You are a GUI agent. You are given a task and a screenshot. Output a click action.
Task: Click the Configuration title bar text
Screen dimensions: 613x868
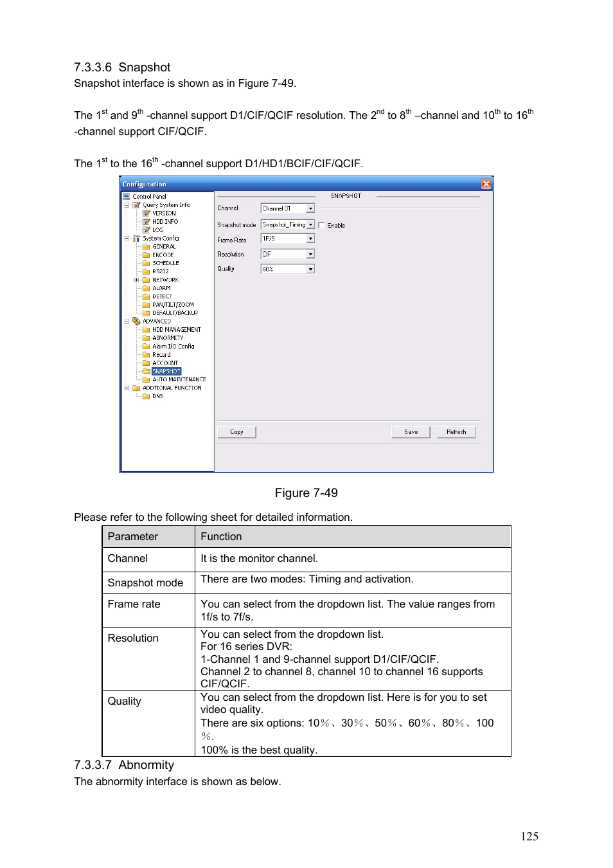(x=145, y=185)
